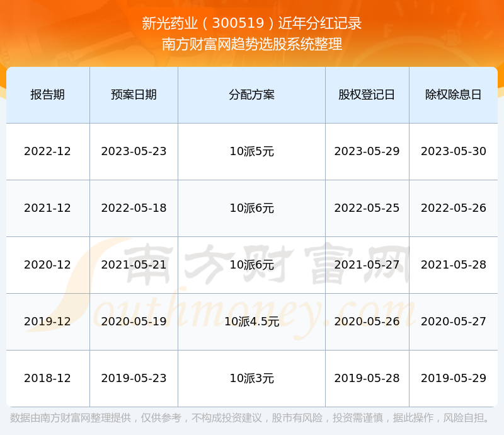Select the 股权登记日 column header

pyautogui.click(x=367, y=95)
